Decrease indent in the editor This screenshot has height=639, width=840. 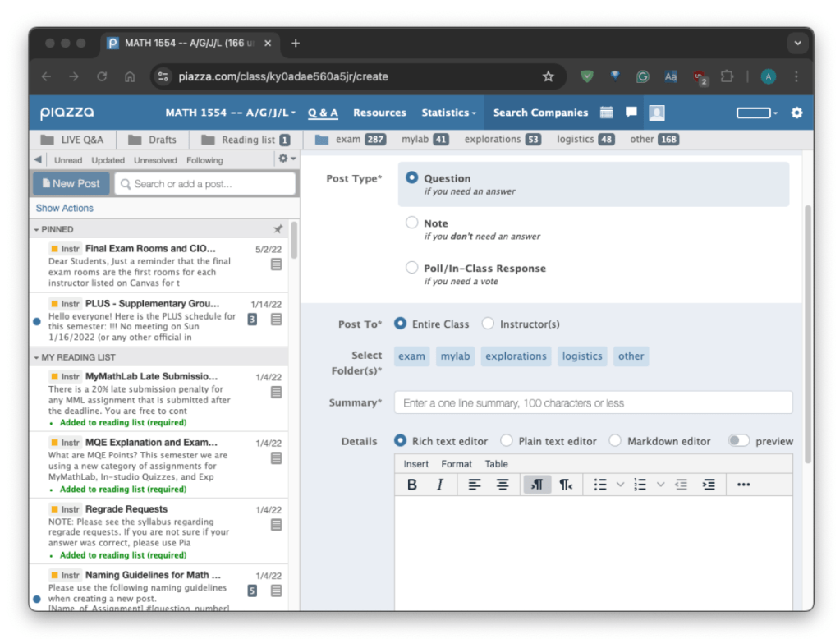[x=681, y=485]
